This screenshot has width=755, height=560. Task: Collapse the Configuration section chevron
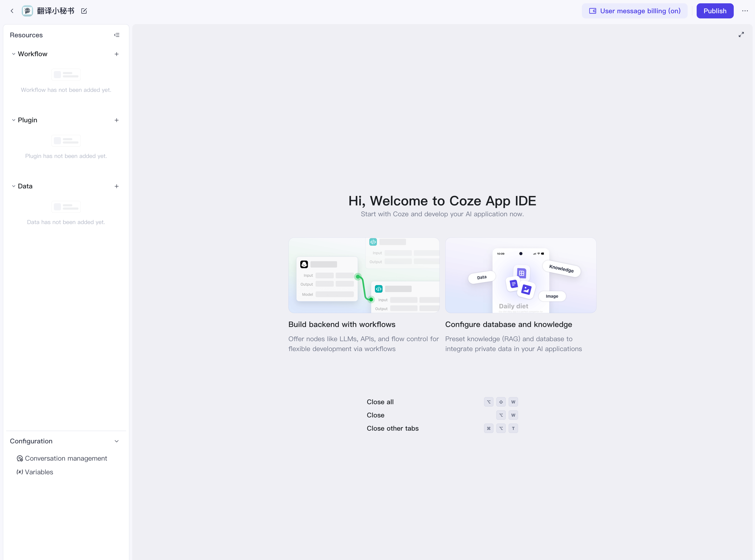(117, 441)
